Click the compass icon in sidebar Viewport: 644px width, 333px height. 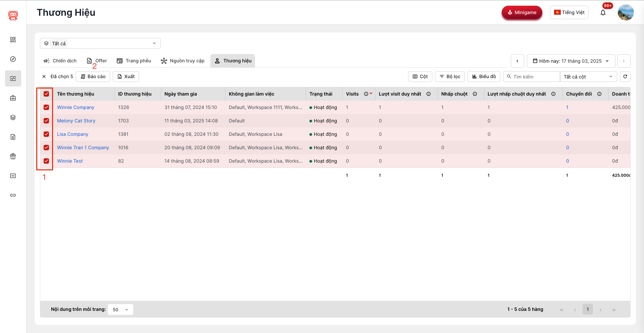(x=13, y=59)
